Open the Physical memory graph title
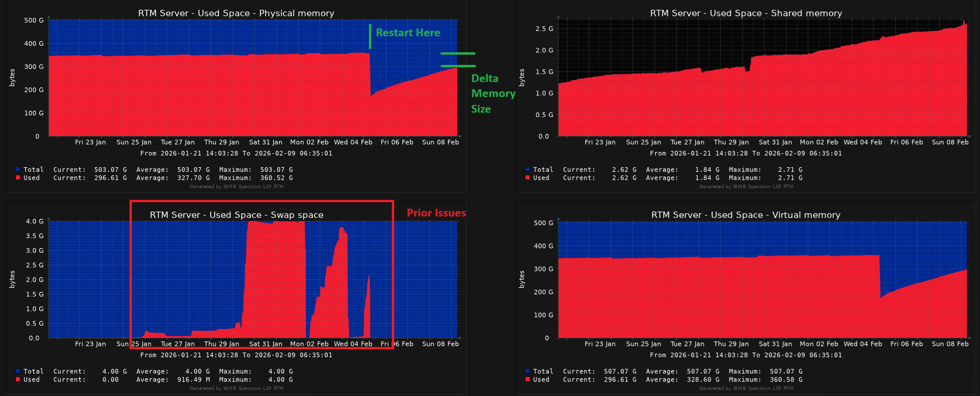Viewport: 980px width, 396px height. click(x=236, y=13)
